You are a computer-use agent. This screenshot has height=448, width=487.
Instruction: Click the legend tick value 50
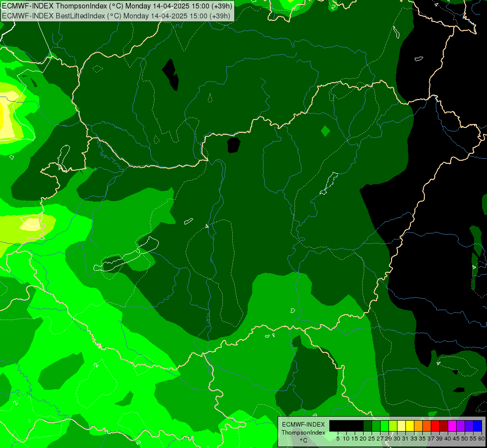click(x=465, y=439)
